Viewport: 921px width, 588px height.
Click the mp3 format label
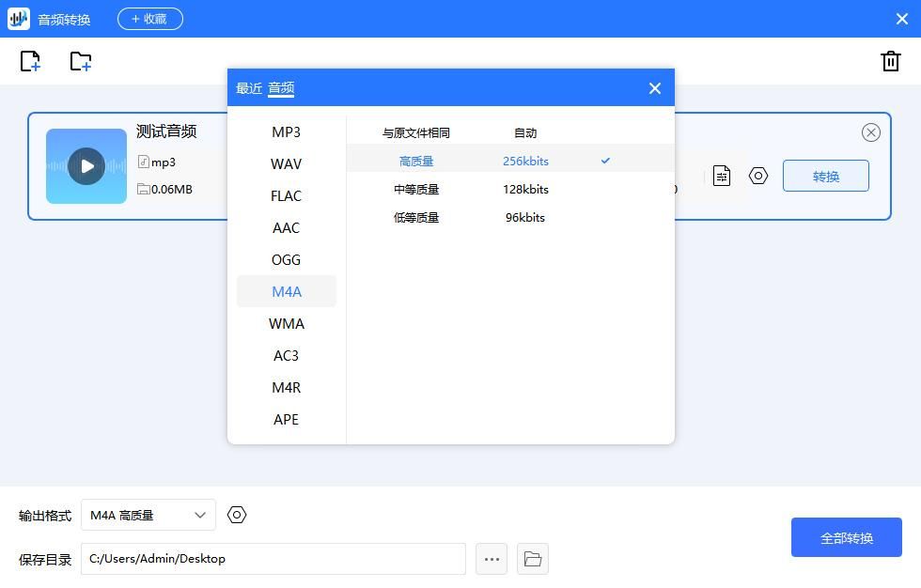click(x=164, y=162)
